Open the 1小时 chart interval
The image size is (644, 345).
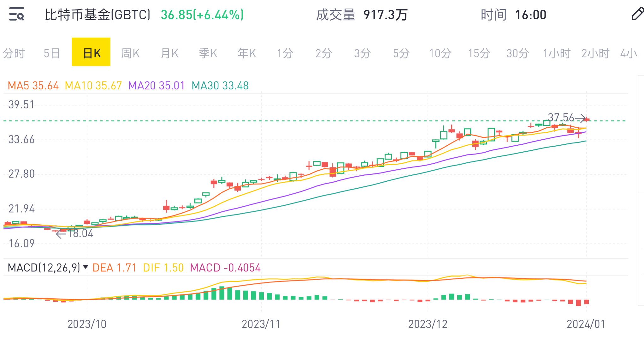[557, 53]
